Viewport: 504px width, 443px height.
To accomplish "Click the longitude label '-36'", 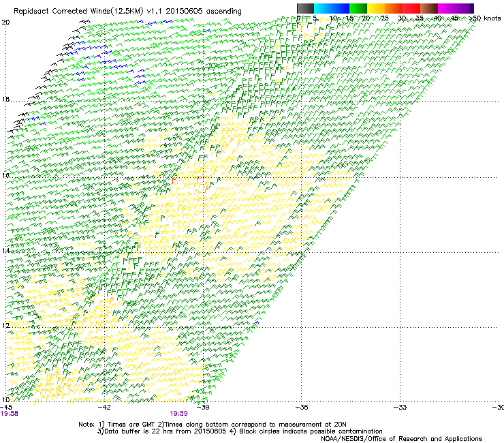I will tap(302, 408).
